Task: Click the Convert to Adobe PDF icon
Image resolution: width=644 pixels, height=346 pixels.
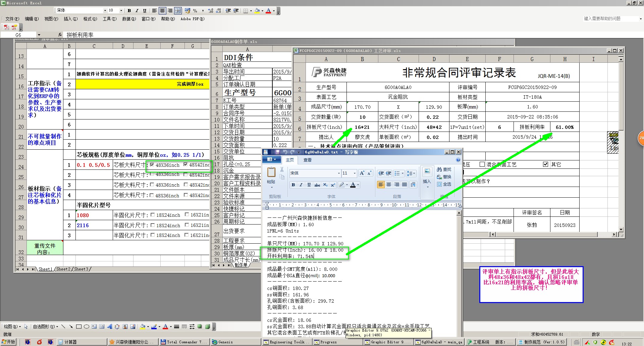Action: point(6,27)
